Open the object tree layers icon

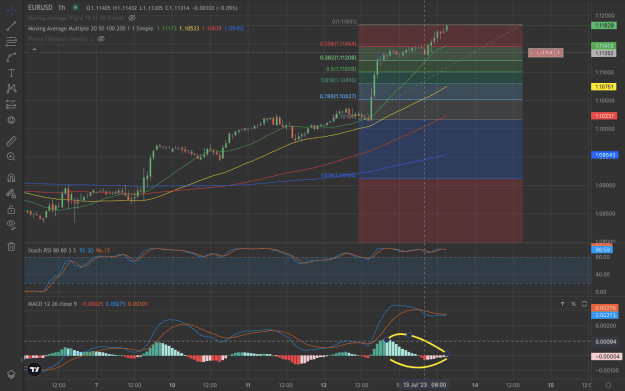[11, 374]
